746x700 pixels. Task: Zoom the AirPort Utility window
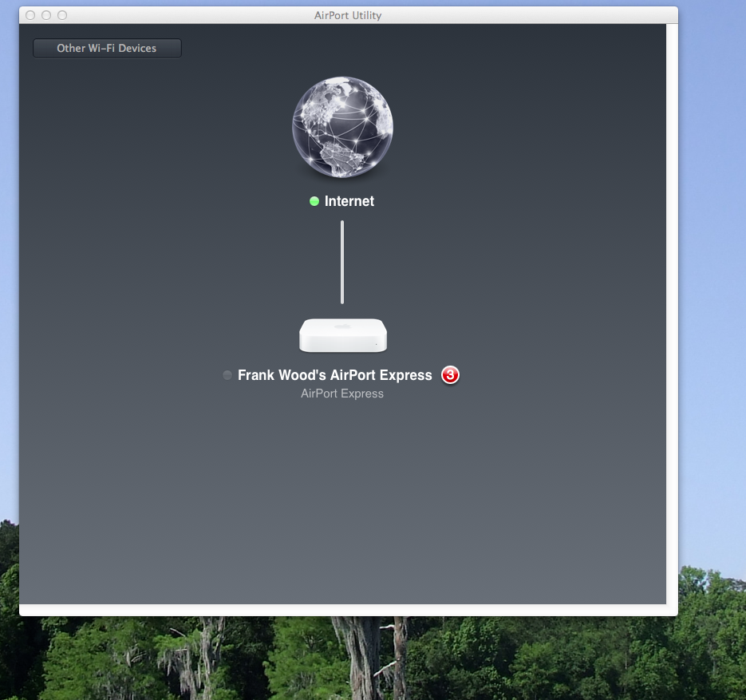(62, 15)
